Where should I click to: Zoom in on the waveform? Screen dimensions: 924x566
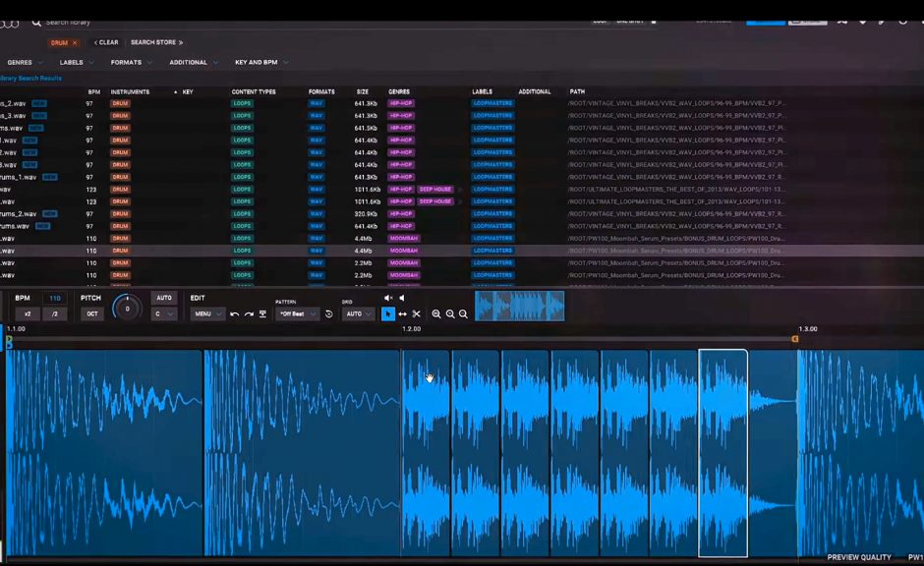[x=450, y=314]
